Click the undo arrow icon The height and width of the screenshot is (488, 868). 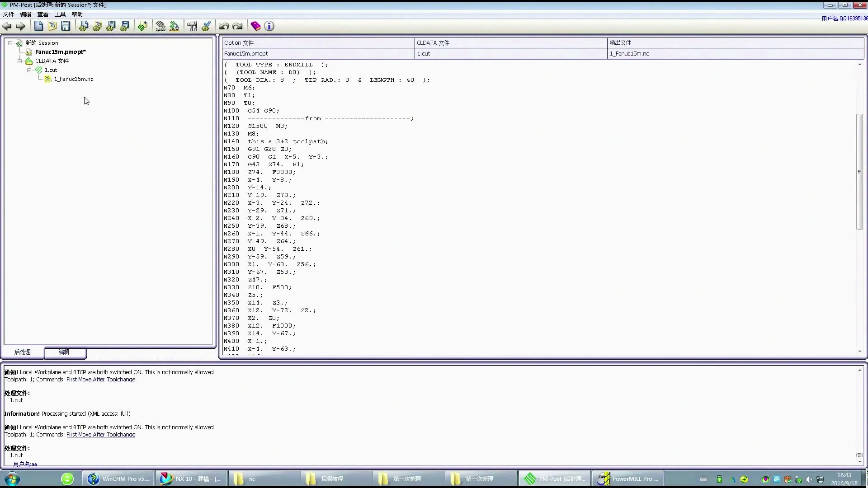click(x=223, y=26)
